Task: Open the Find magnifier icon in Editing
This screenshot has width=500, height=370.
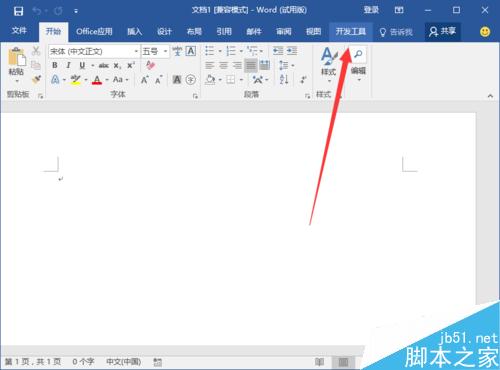Action: 358,54
